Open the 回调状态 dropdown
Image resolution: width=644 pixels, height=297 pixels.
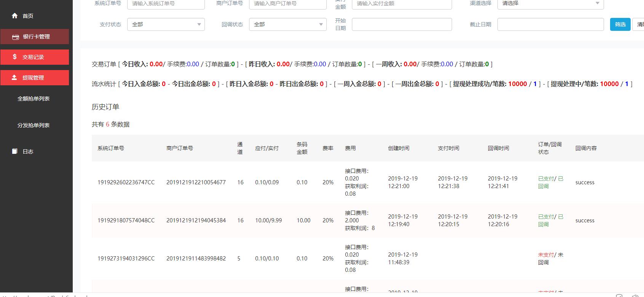click(288, 24)
